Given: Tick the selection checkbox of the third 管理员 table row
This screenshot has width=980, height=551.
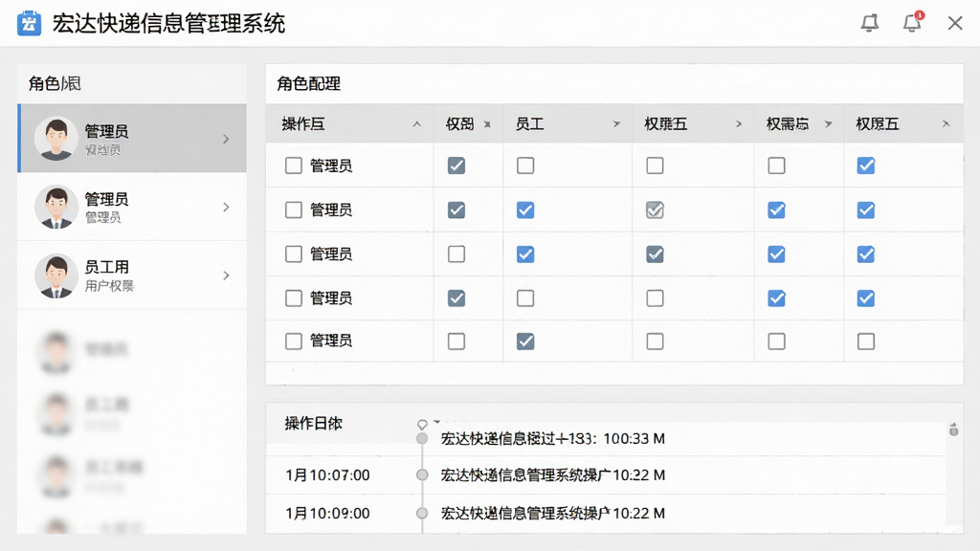Looking at the screenshot, I should pyautogui.click(x=293, y=254).
